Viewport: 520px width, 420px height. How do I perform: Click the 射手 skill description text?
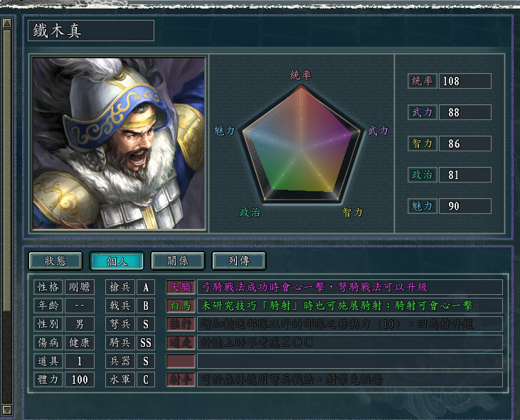pyautogui.click(x=292, y=379)
